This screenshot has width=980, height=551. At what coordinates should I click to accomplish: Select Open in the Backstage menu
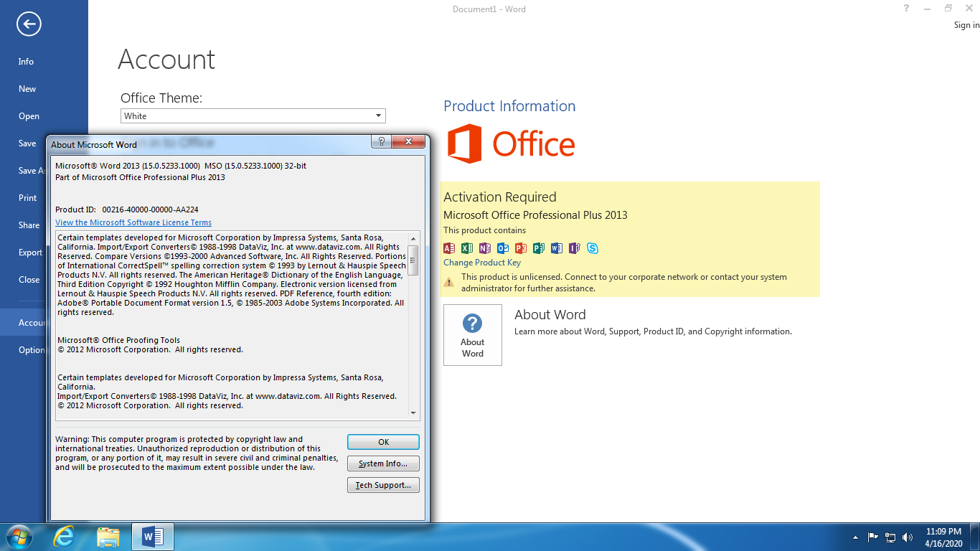pyautogui.click(x=29, y=116)
